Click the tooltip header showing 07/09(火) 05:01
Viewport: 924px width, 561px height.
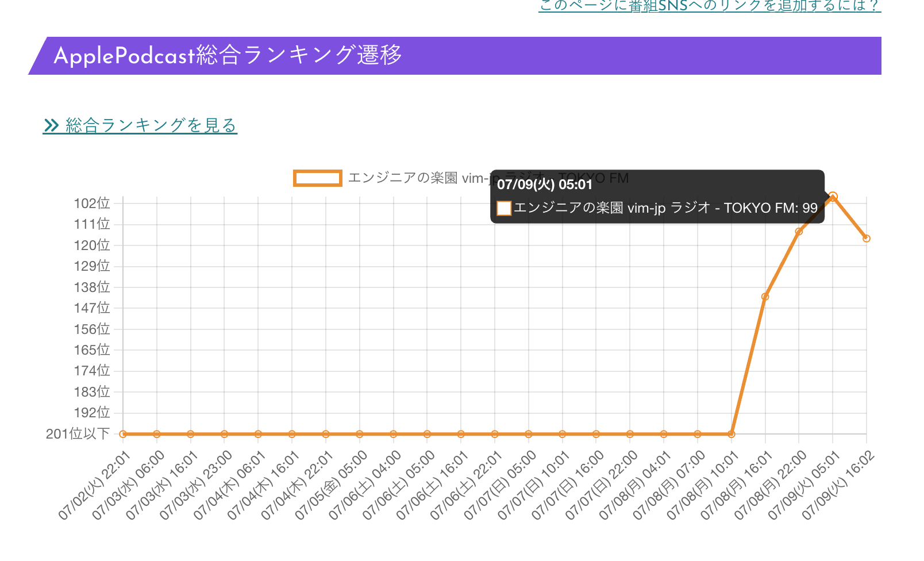(545, 185)
